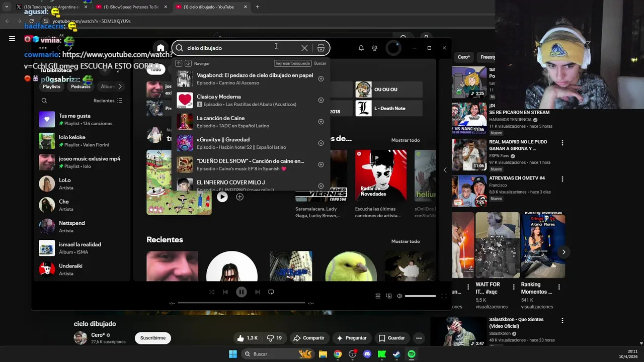Like the cielo dibujado YouTube video
This screenshot has width=644, height=362.
pyautogui.click(x=247, y=338)
